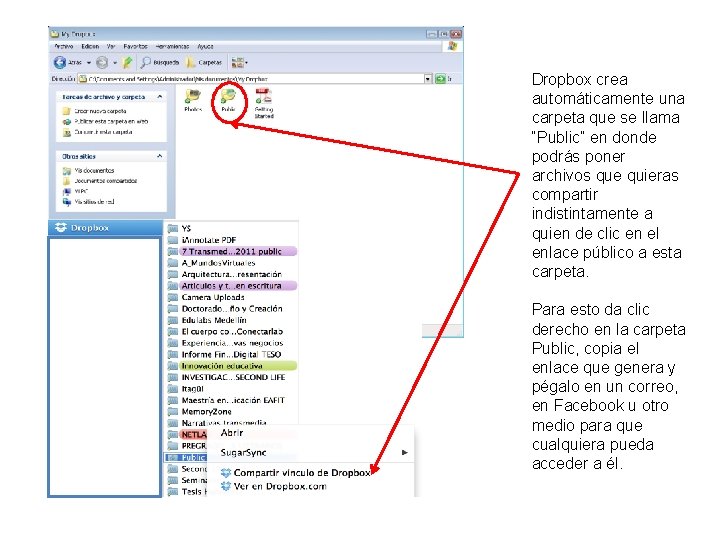Click the Carpetas toolbar folder icon
Image resolution: width=720 pixels, height=540 pixels.
190,62
